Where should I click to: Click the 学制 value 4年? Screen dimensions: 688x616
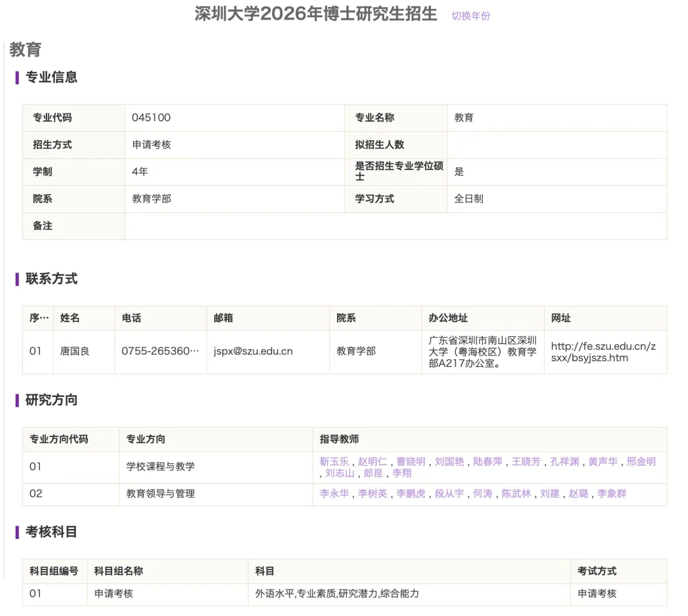[x=140, y=171]
